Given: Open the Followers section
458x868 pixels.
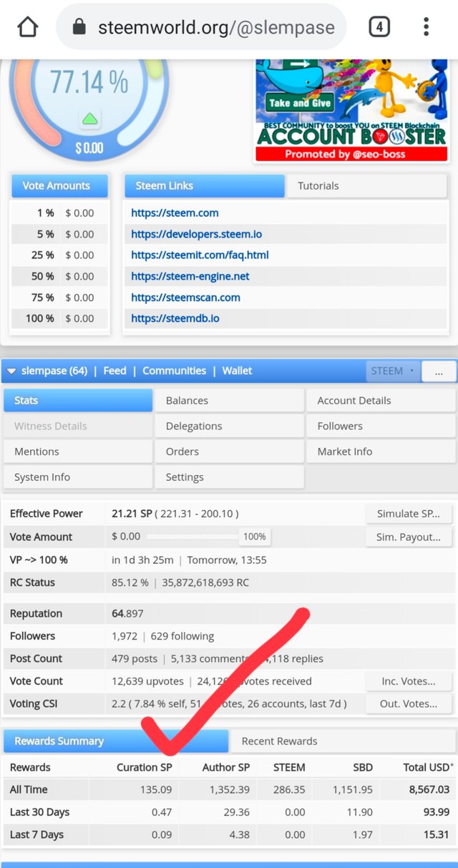Looking at the screenshot, I should tap(381, 426).
